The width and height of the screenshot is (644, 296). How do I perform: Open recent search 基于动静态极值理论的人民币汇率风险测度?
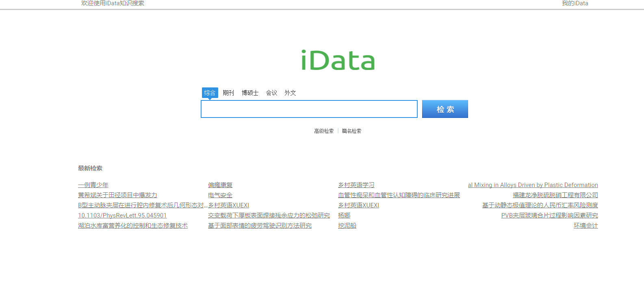[540, 205]
